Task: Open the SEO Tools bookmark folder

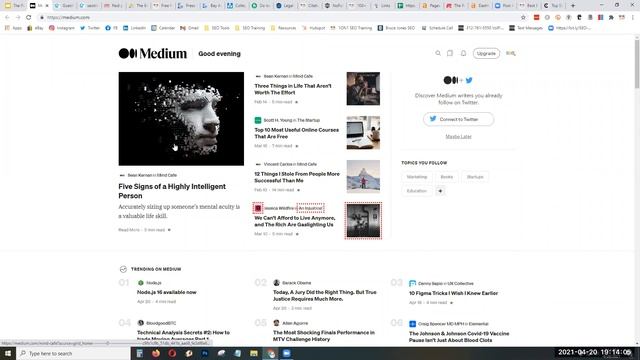Action: pyautogui.click(x=217, y=28)
